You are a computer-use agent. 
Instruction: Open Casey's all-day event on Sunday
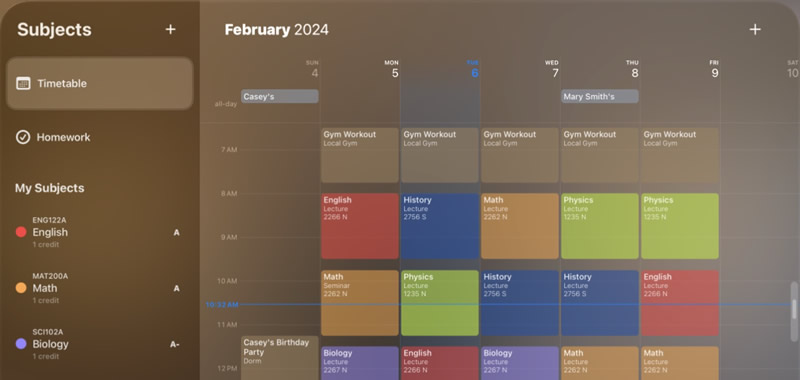click(280, 96)
